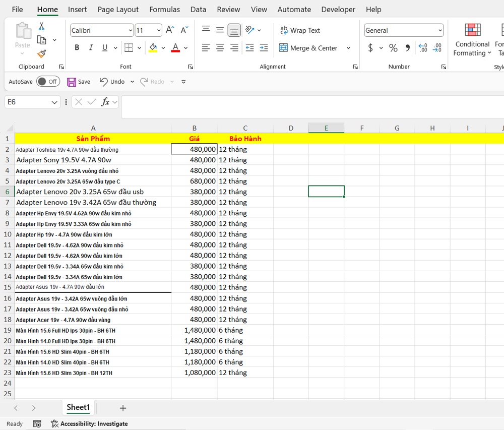Click the Insert Function fx icon
Screen dimensions: 504x430
[x=105, y=102]
